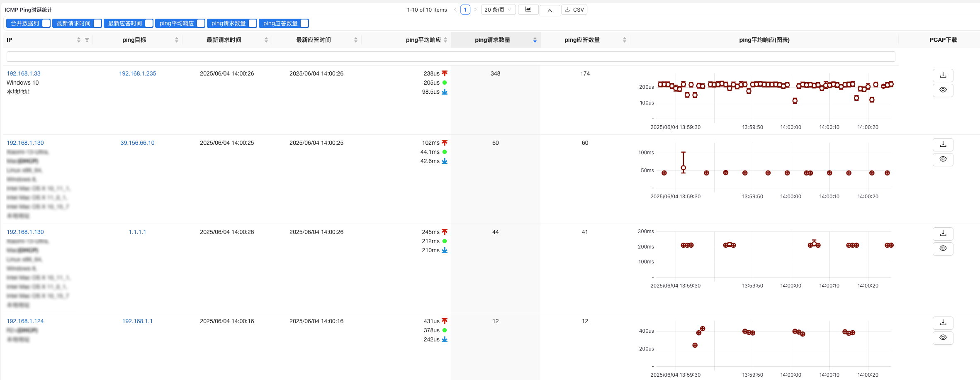
Task: Click the filter icon in IP column
Action: [87, 40]
